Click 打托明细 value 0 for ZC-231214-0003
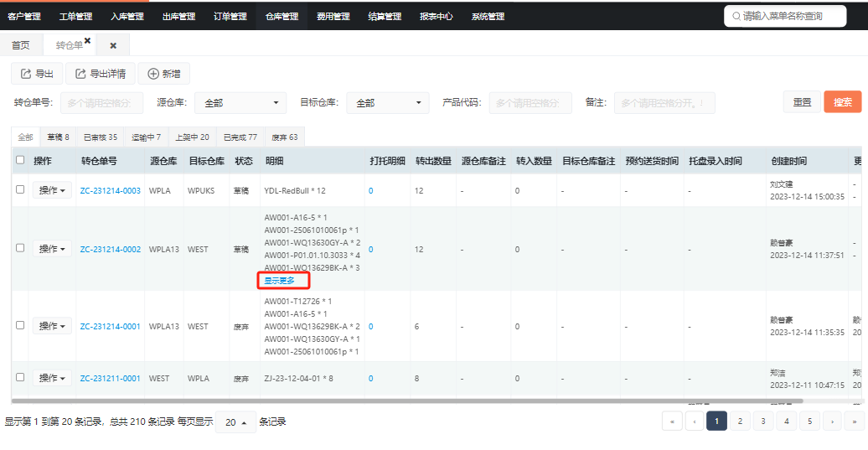The height and width of the screenshot is (450, 868). (371, 190)
